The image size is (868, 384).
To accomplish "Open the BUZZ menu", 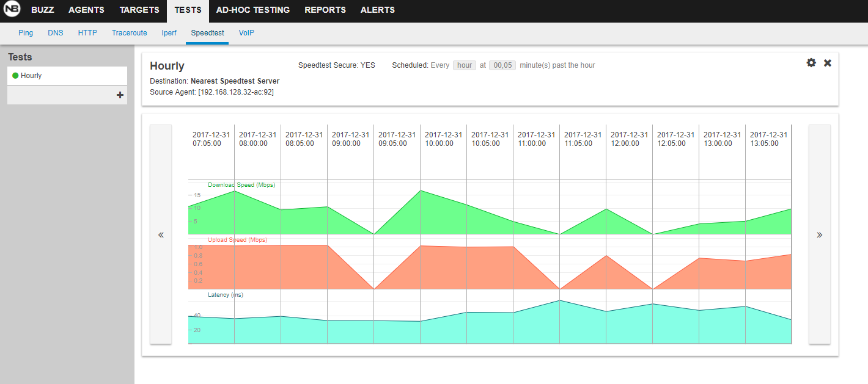I will tap(43, 10).
